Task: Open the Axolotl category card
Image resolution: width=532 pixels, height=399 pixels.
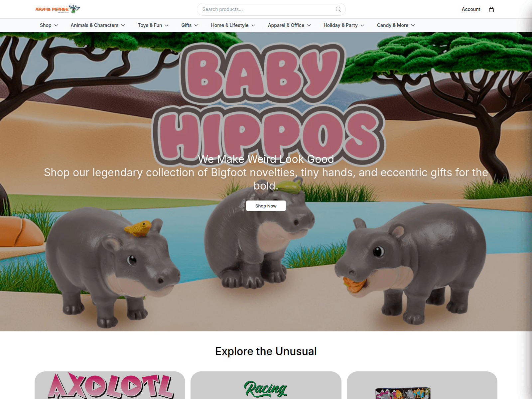Action: pos(110,385)
